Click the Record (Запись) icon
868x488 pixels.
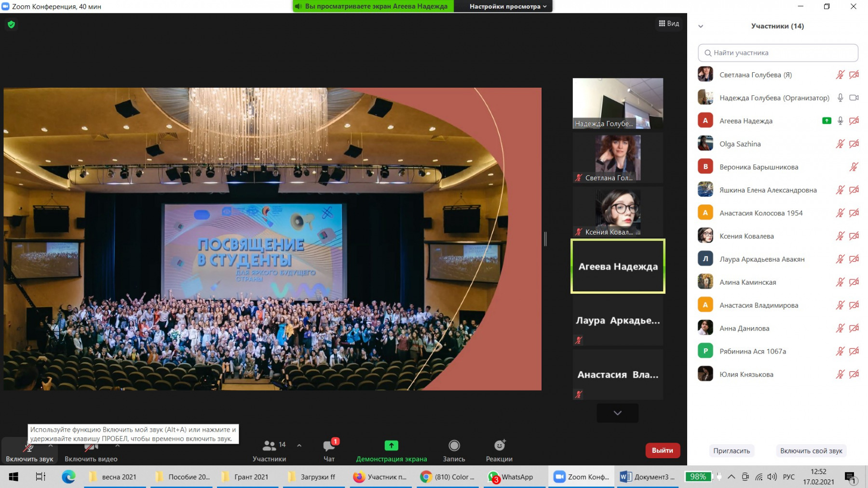tap(454, 446)
